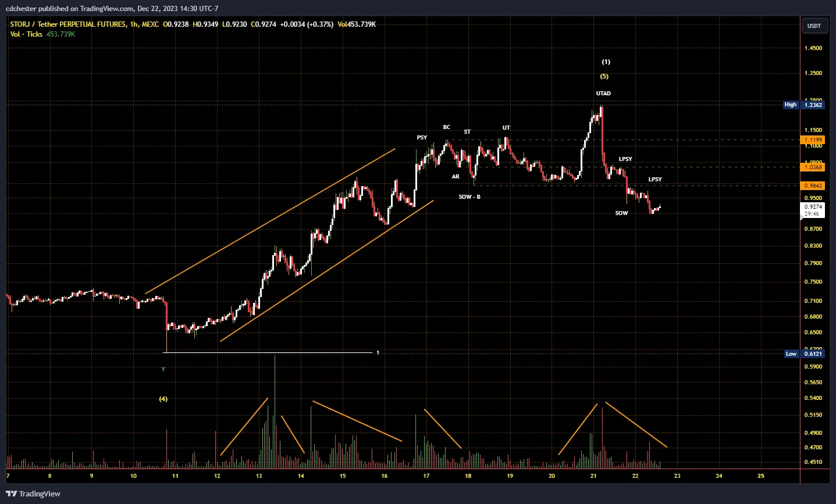
Task: Click the TradingView link at bottom left
Action: click(x=38, y=494)
